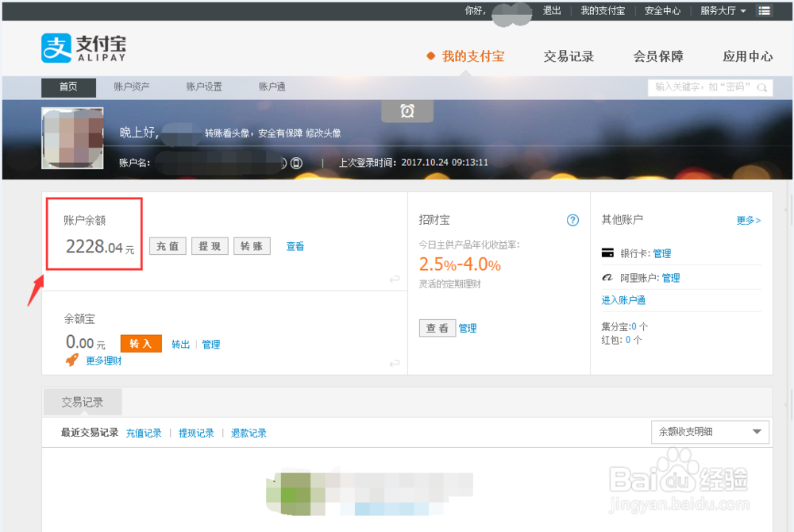
Task: Open 安全中心 in top bar
Action: click(662, 10)
